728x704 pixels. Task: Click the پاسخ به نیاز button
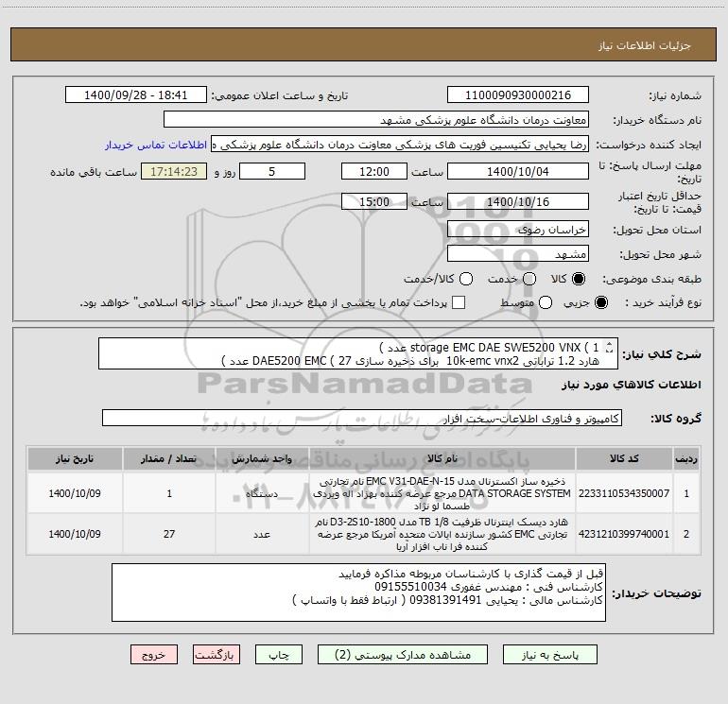[x=549, y=654]
